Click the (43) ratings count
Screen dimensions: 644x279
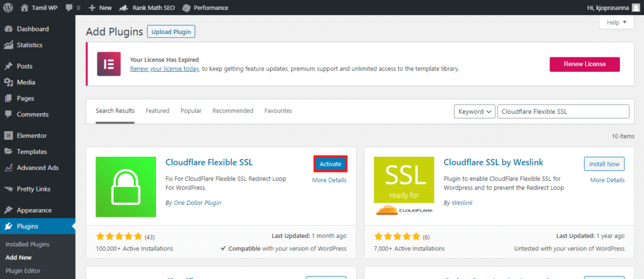click(x=150, y=237)
